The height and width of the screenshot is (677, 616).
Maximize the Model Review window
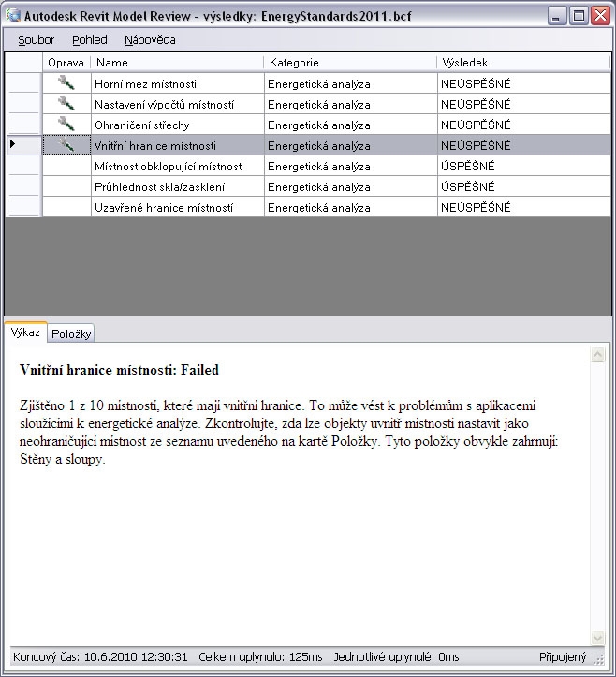pos(579,16)
